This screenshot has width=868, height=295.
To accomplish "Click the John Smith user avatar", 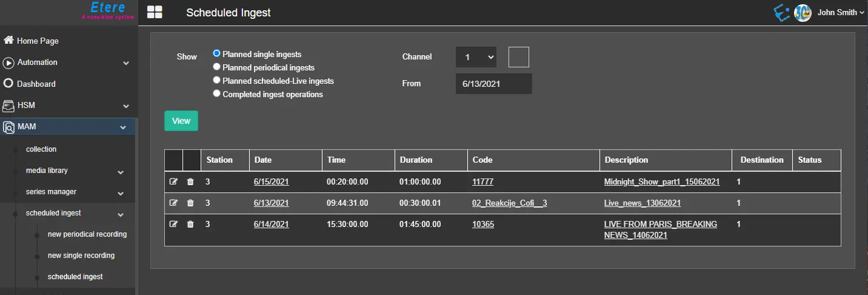I will 803,13.
